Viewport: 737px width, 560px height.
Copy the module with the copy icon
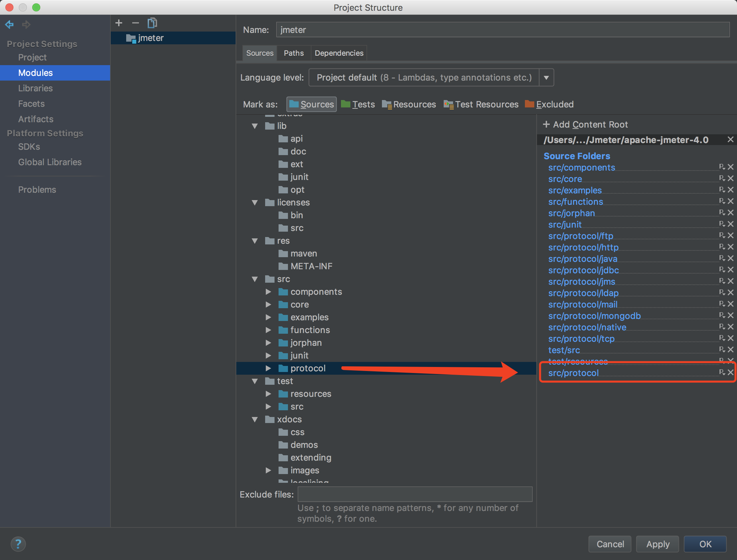point(152,23)
